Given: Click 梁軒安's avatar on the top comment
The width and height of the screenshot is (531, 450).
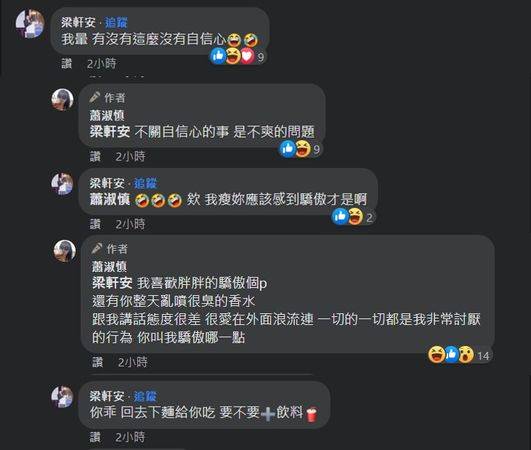Looking at the screenshot, I should click(30, 23).
